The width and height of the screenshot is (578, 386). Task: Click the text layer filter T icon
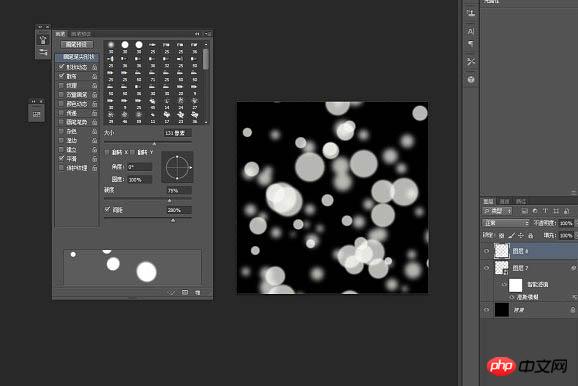(x=545, y=211)
